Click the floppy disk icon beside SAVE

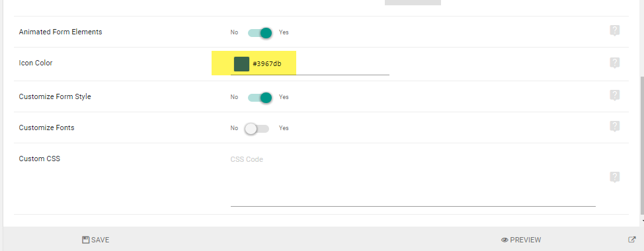click(x=86, y=240)
